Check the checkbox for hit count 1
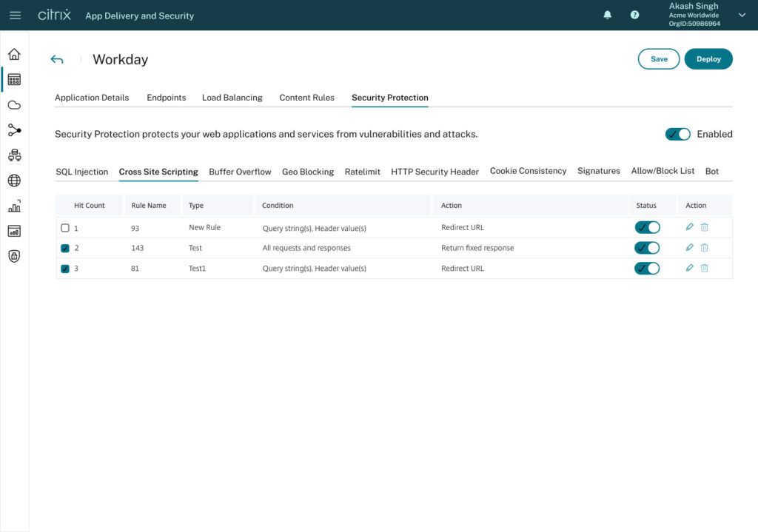 click(65, 228)
